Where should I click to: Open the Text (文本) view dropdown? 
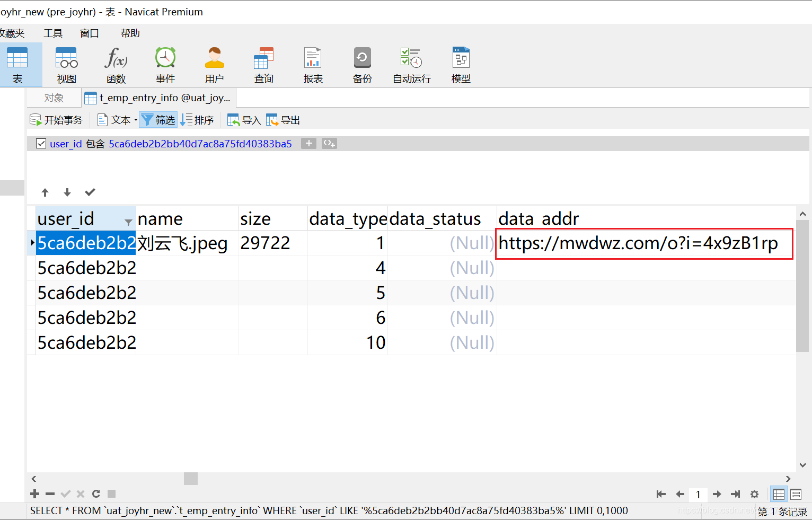point(117,120)
